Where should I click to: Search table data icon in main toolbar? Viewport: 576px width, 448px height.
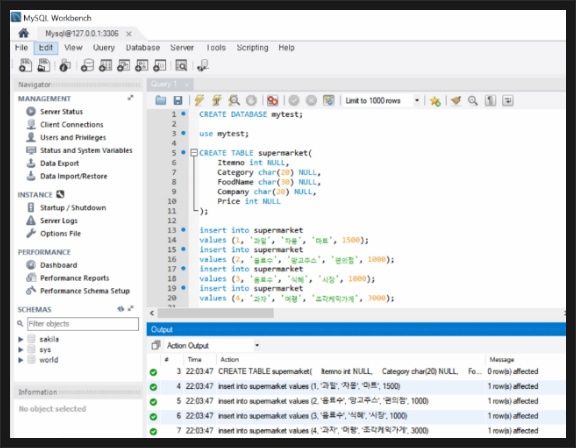[181, 65]
